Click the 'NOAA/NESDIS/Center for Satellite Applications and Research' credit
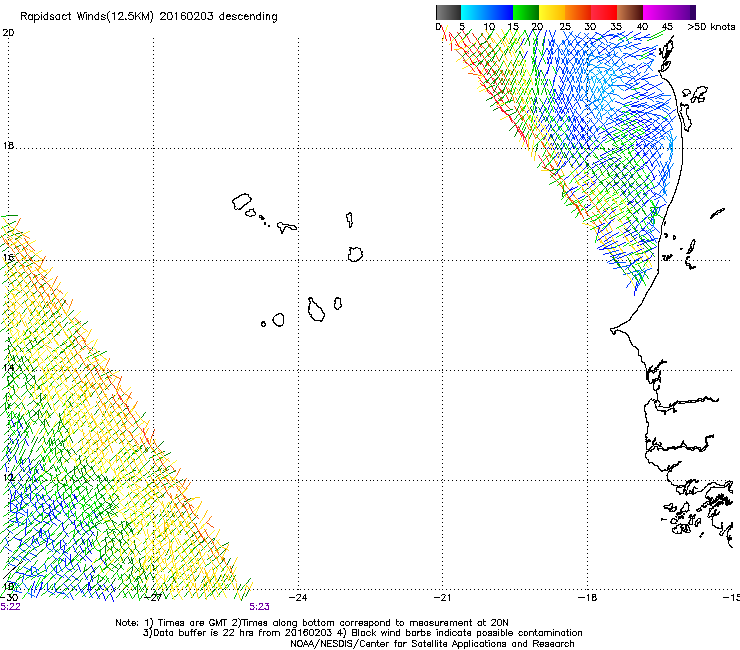Screen dimensions: 740x650 click(x=432, y=644)
